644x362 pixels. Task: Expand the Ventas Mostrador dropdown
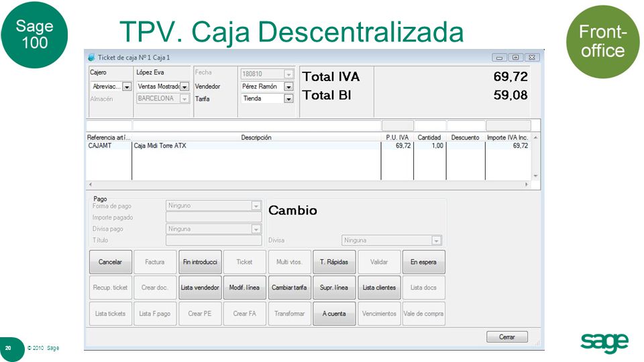pyautogui.click(x=185, y=87)
